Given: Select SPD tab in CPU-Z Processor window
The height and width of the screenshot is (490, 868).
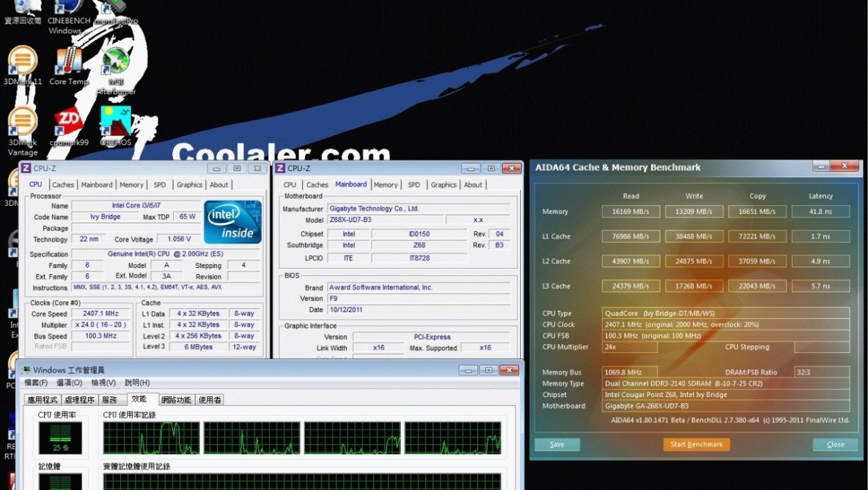Looking at the screenshot, I should point(159,185).
